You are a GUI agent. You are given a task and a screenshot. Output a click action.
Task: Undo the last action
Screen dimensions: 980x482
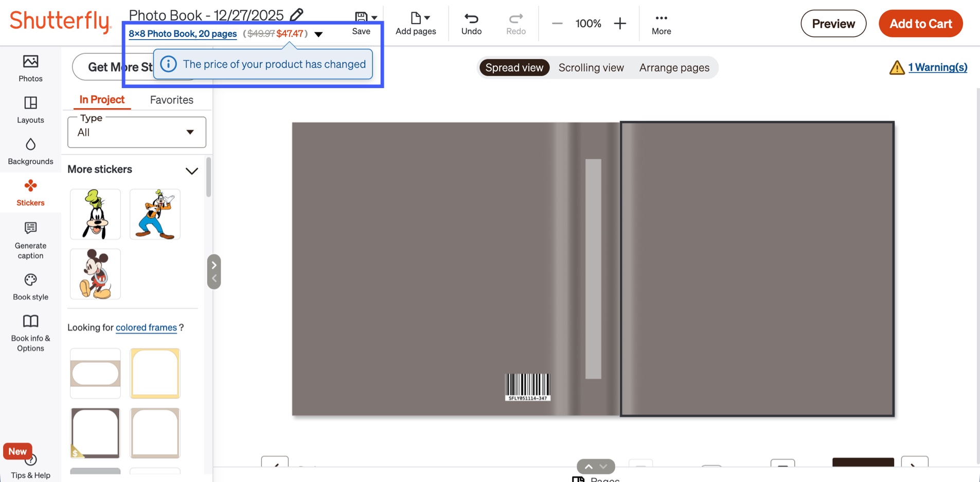point(471,24)
